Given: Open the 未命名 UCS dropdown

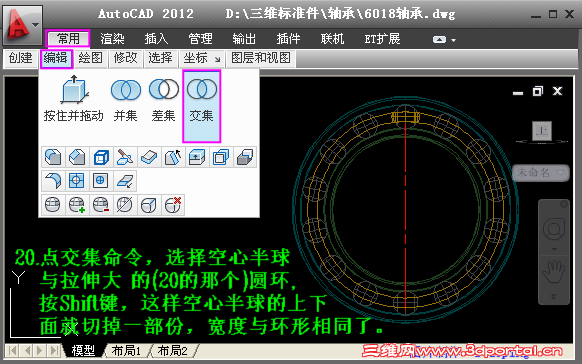Looking at the screenshot, I should 540,173.
